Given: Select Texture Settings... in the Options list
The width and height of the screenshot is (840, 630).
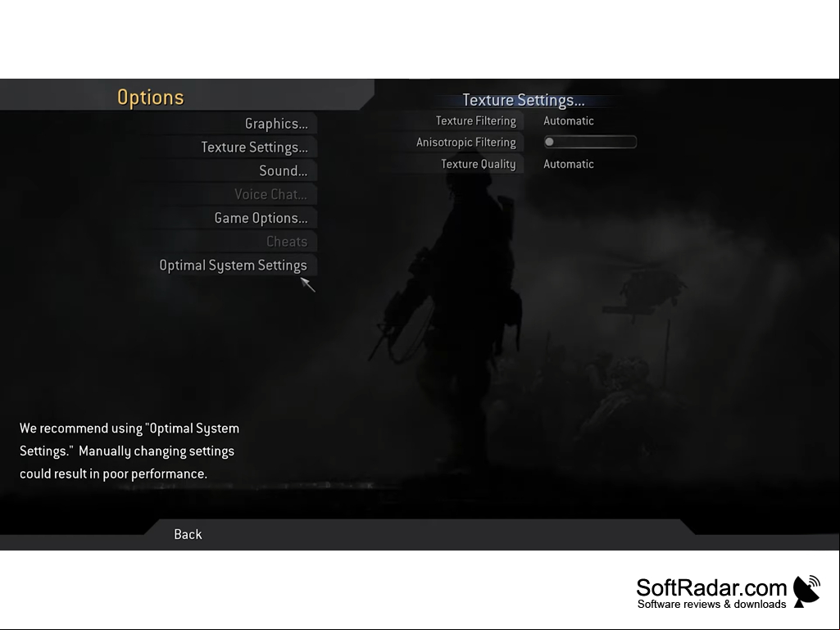Looking at the screenshot, I should (255, 147).
